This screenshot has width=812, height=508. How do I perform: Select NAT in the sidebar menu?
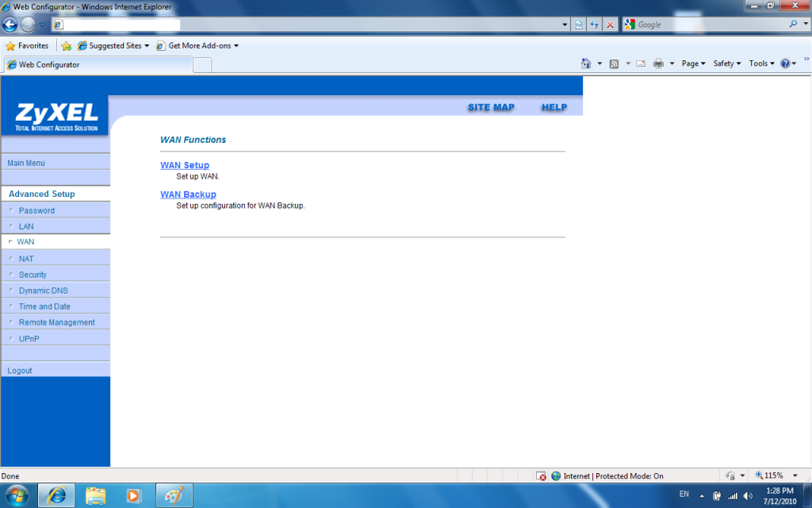(x=26, y=259)
